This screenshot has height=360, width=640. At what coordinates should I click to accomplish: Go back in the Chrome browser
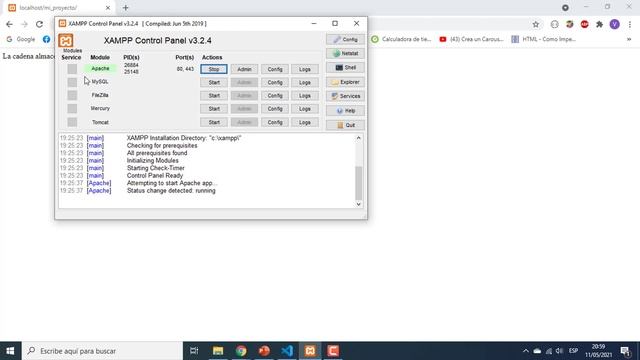point(9,24)
